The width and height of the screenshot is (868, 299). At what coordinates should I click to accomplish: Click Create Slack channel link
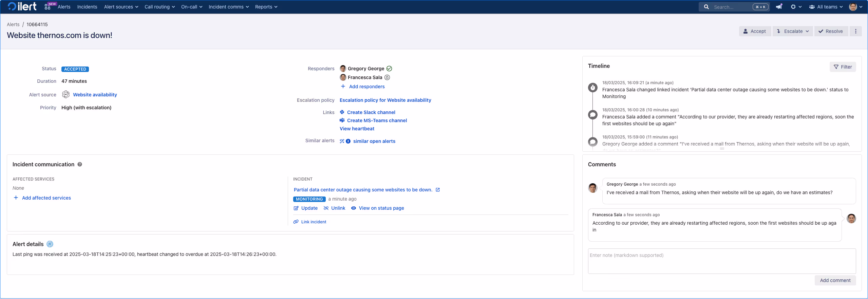[x=371, y=112]
